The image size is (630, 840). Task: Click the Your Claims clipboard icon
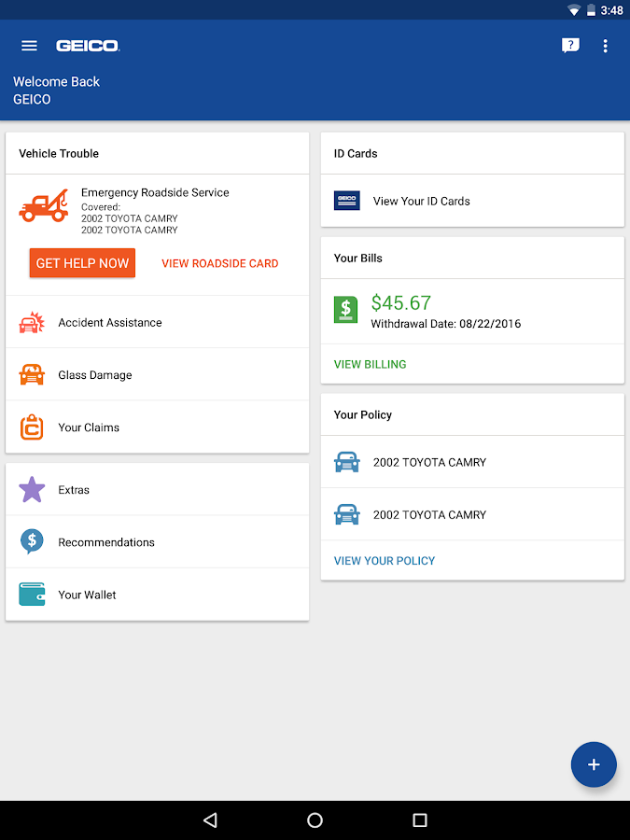[32, 427]
